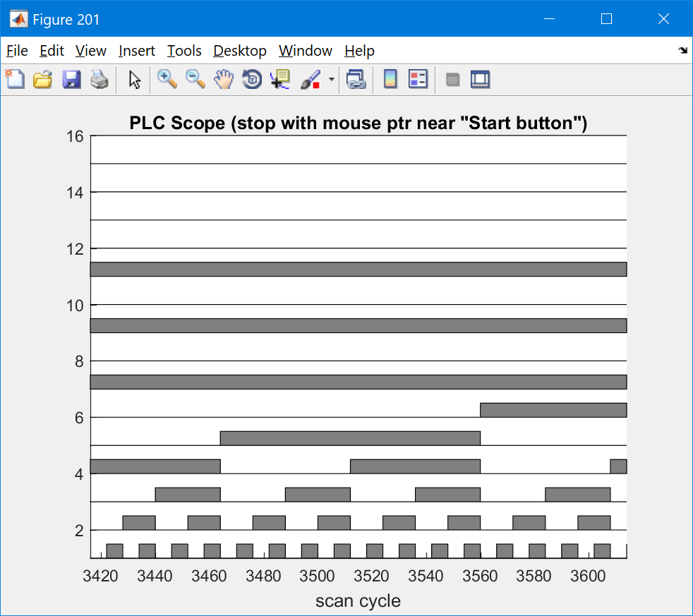Click the Print Figure icon
The width and height of the screenshot is (693, 616).
click(100, 80)
